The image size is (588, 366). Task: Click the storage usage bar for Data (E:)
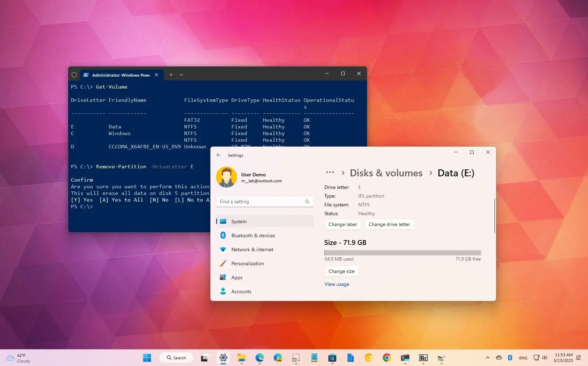pyautogui.click(x=402, y=253)
